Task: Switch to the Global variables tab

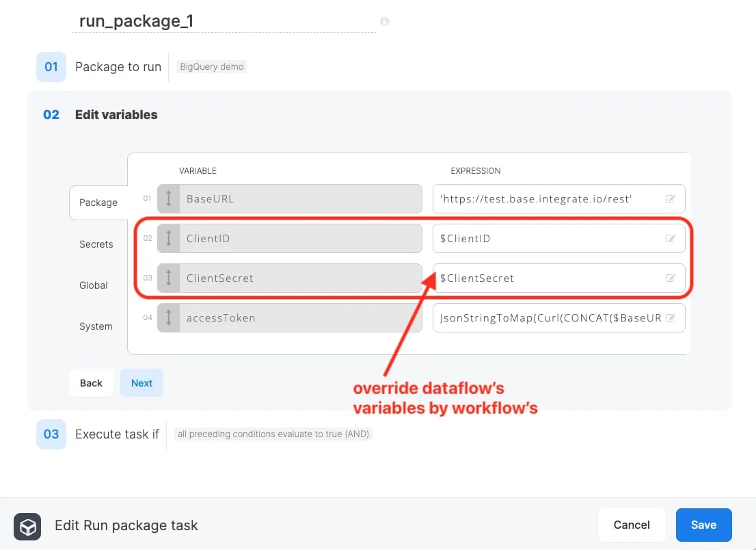Action: pyautogui.click(x=94, y=285)
